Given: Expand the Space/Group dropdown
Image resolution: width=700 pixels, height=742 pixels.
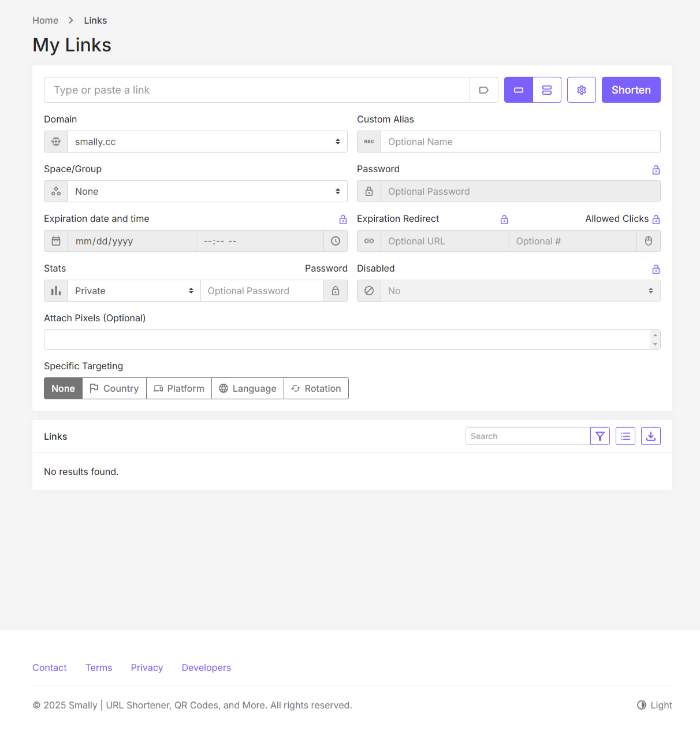Looking at the screenshot, I should point(207,191).
